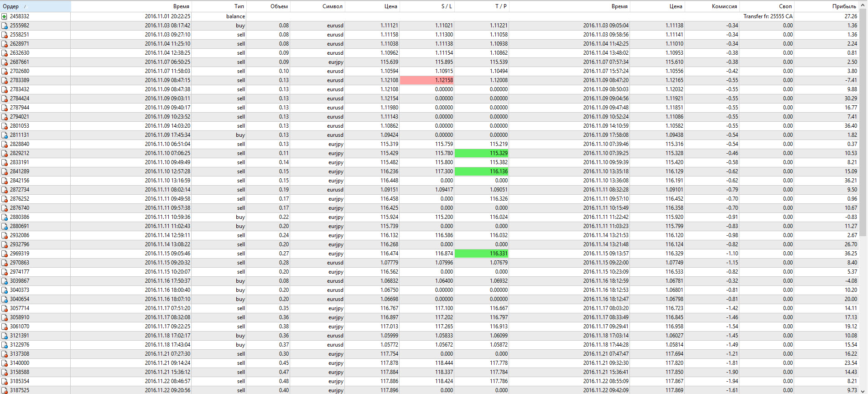
Task: Click order number 2783432
Action: tap(20, 89)
